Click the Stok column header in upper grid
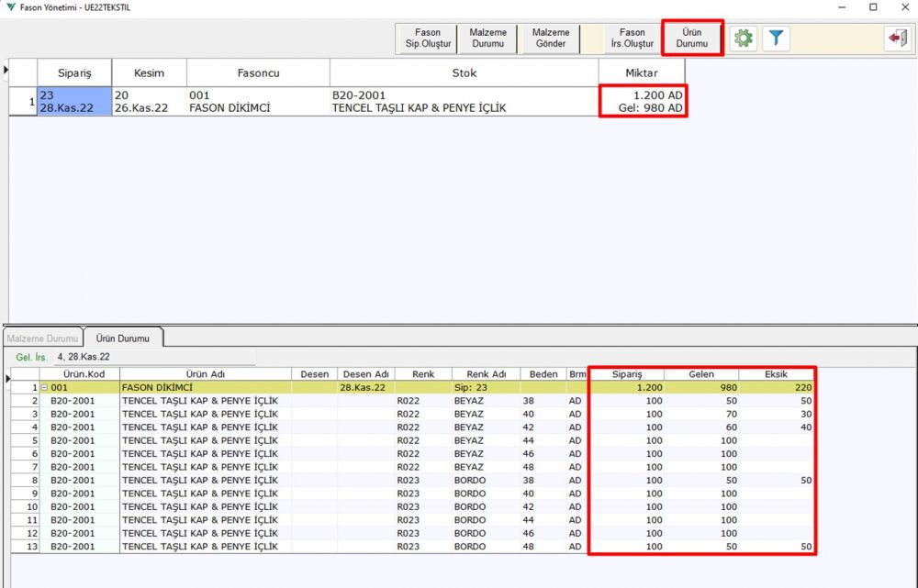918x588 pixels. point(464,72)
